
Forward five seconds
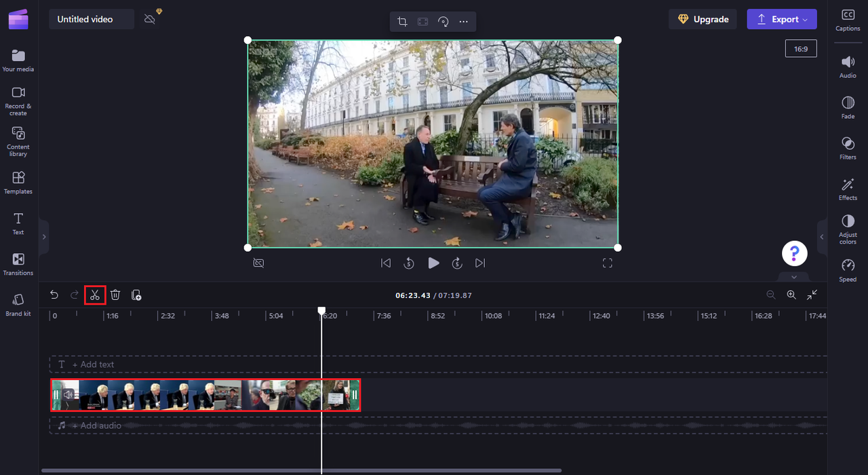tap(457, 263)
